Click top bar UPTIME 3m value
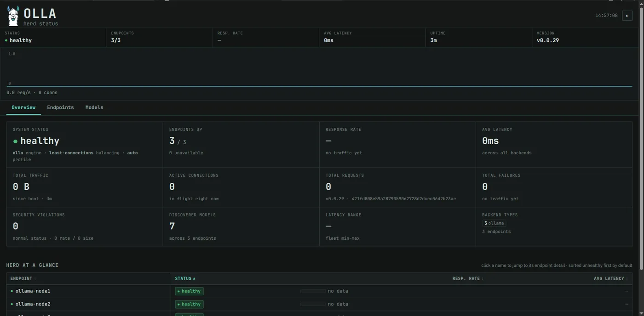 click(x=433, y=40)
